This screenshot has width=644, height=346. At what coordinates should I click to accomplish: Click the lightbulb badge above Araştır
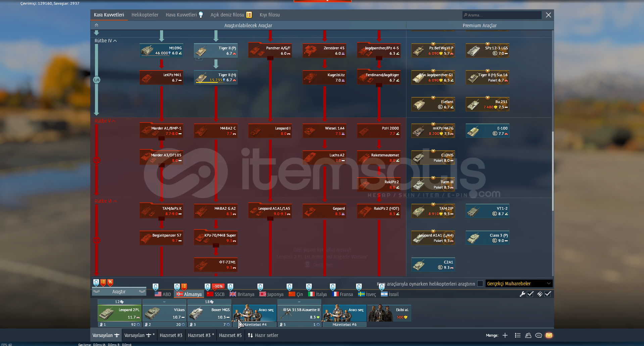click(x=96, y=283)
